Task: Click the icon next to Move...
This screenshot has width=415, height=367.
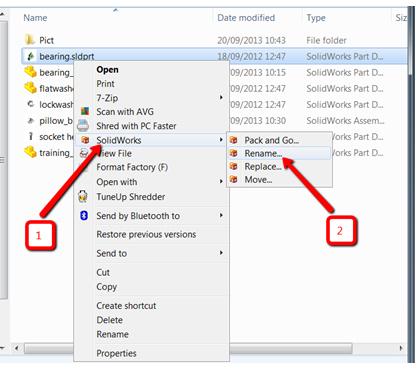Action: [234, 179]
